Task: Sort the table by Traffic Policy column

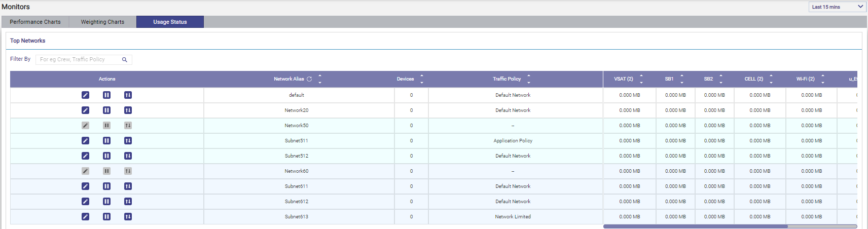Action: tap(528, 79)
